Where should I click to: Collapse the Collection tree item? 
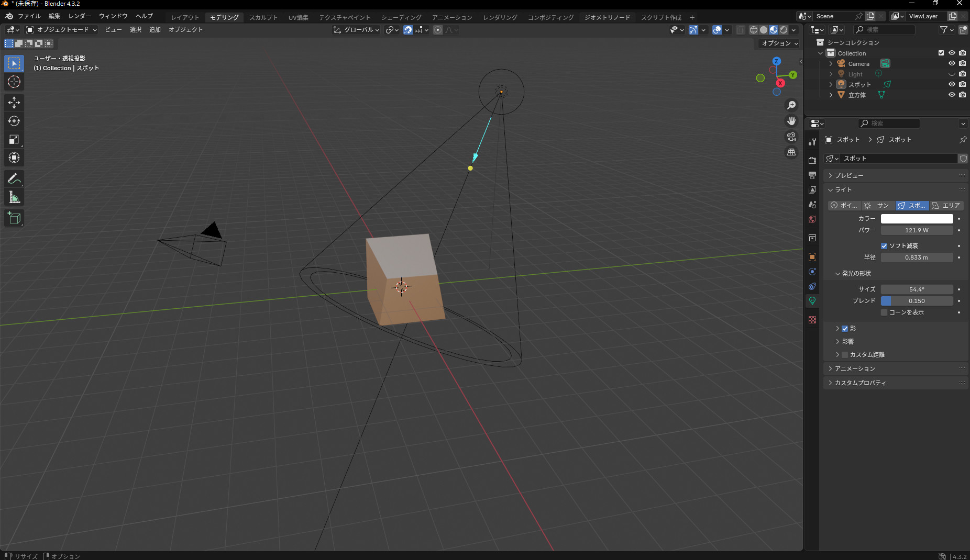pyautogui.click(x=821, y=53)
